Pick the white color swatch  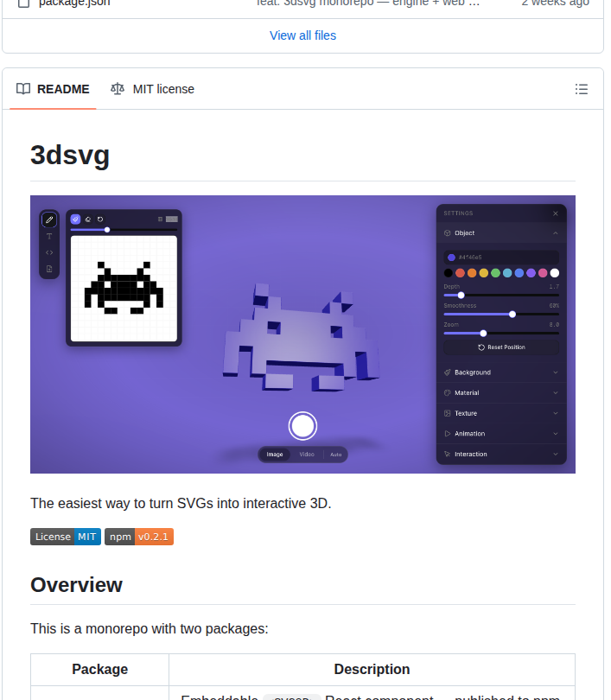point(554,273)
